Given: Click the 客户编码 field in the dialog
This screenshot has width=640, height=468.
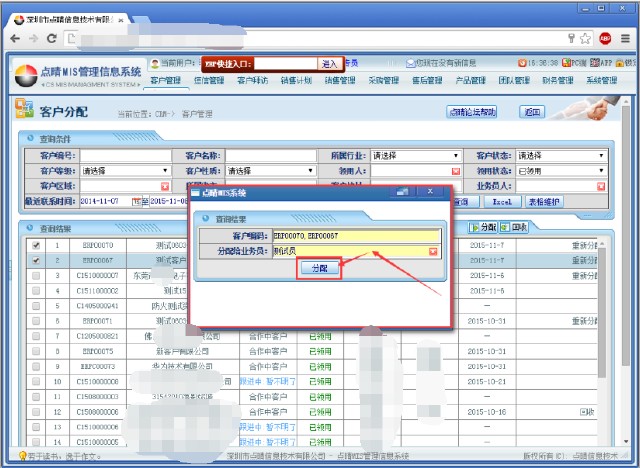Looking at the screenshot, I should tap(355, 236).
